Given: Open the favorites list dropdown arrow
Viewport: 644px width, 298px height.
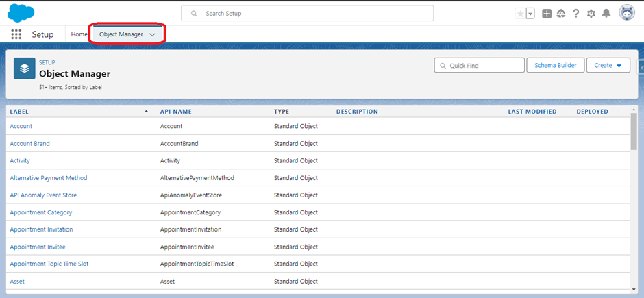Looking at the screenshot, I should point(530,14).
